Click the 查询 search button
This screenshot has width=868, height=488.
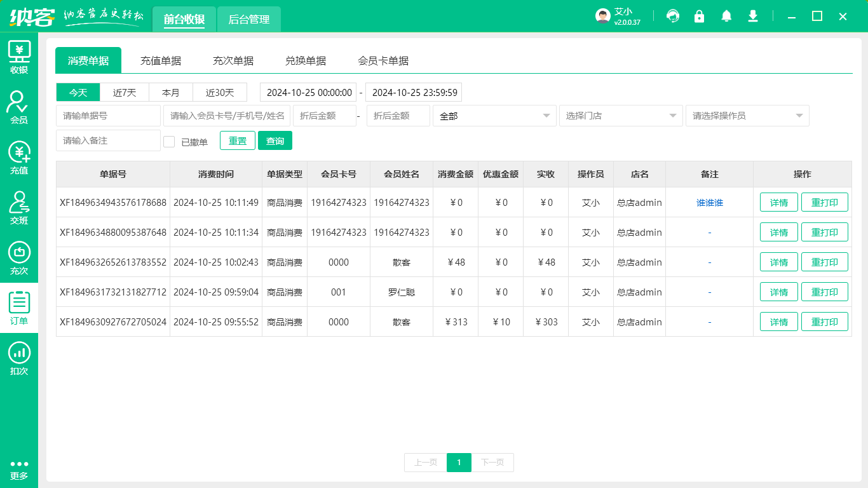(x=275, y=140)
